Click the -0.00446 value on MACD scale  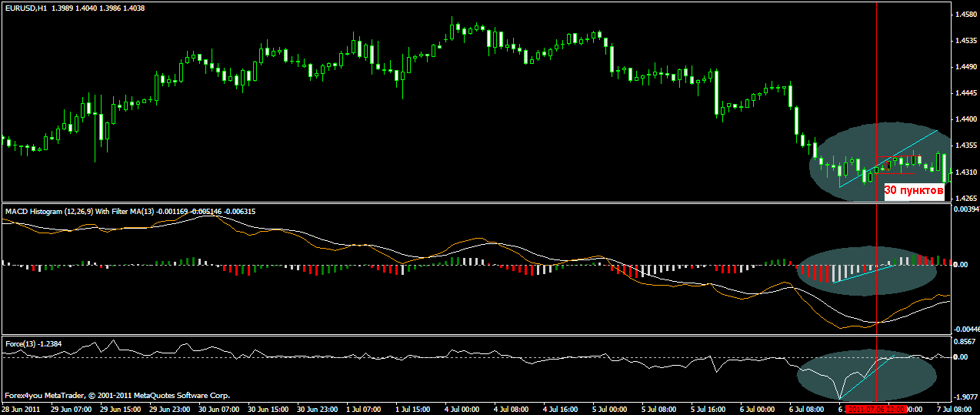(965, 329)
